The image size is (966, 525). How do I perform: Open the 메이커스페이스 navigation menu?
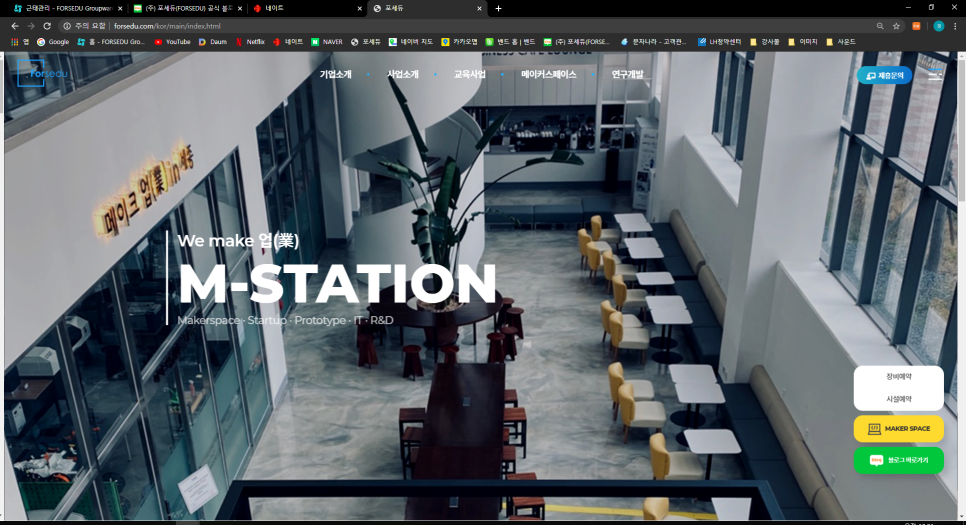click(548, 74)
